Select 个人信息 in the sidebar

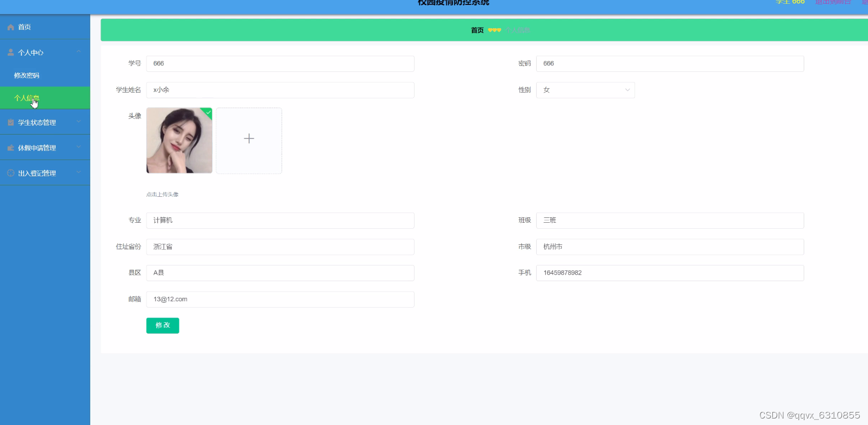pyautogui.click(x=45, y=98)
